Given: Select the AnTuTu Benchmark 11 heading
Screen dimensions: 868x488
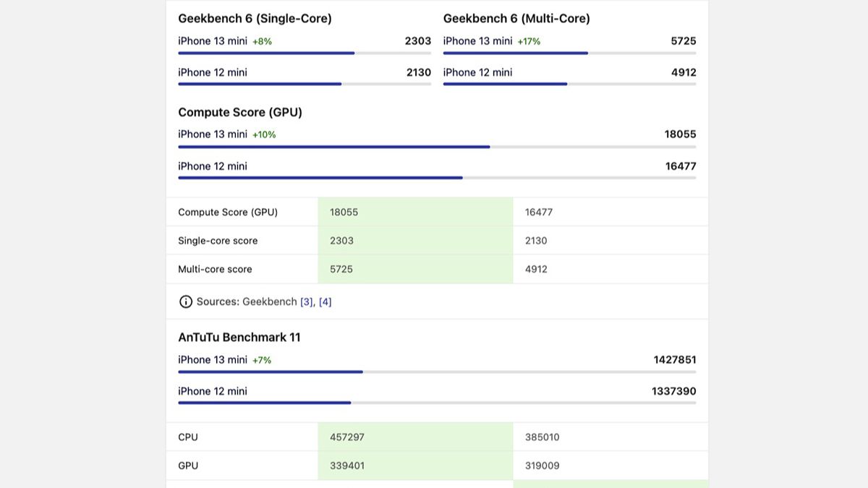Looking at the screenshot, I should tap(239, 337).
